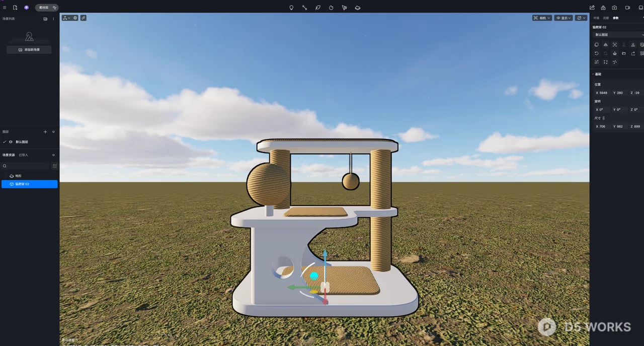Image resolution: width=644 pixels, height=346 pixels.
Task: Click the open folder icon
Action: click(x=624, y=53)
